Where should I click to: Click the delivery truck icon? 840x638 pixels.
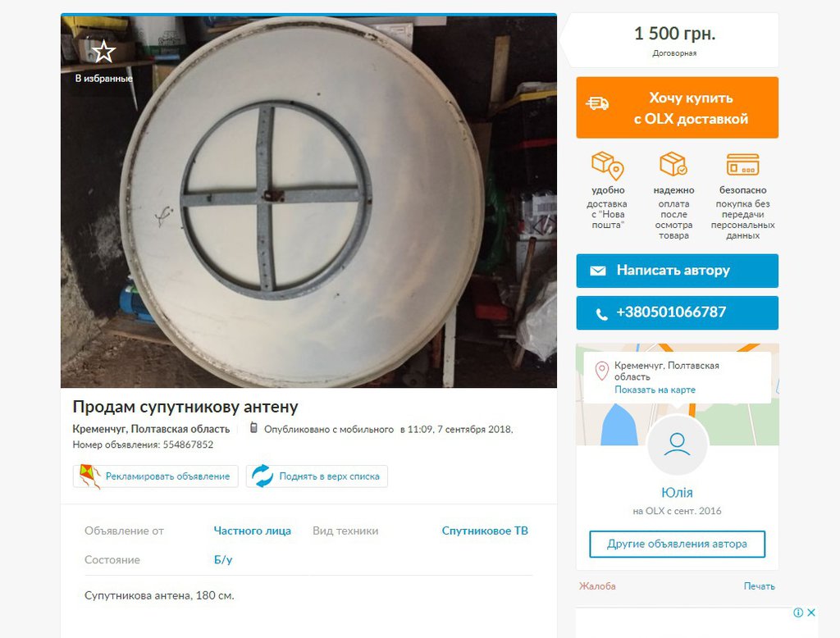point(597,103)
